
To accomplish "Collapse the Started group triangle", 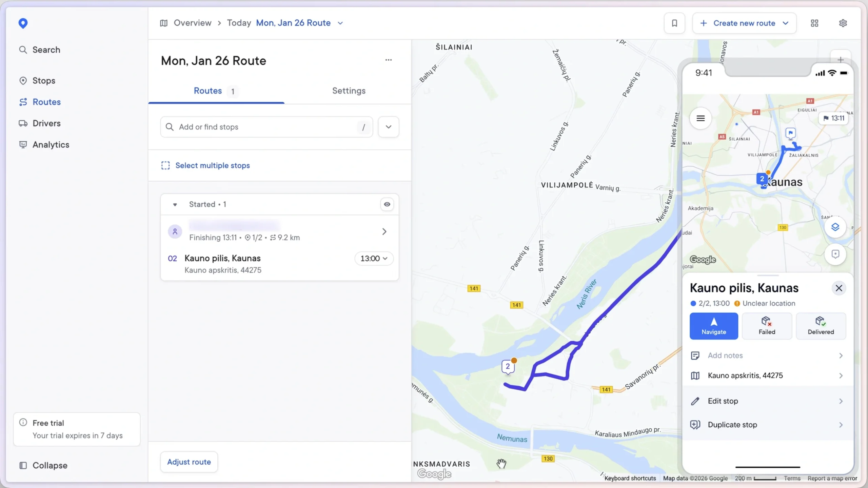I will (175, 205).
